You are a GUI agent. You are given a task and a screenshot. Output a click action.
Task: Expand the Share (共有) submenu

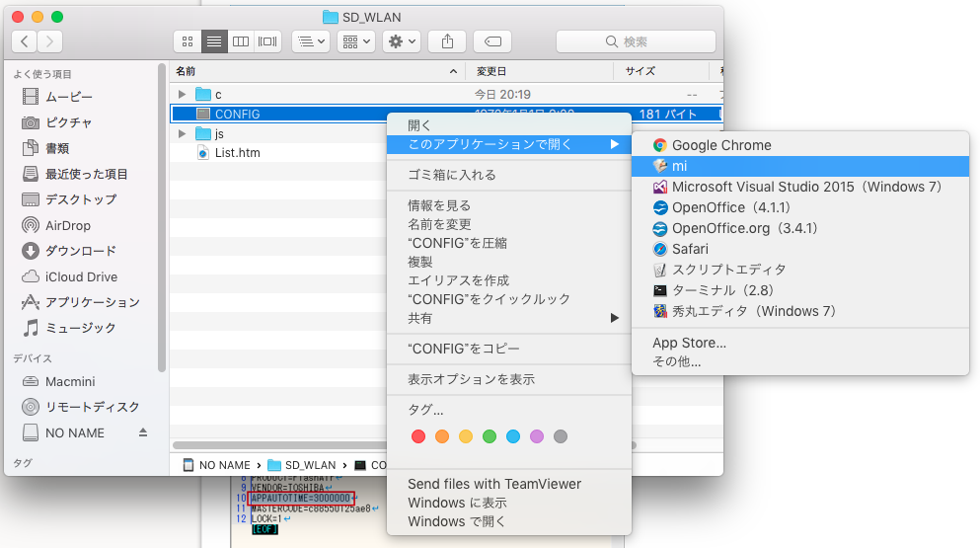(508, 318)
